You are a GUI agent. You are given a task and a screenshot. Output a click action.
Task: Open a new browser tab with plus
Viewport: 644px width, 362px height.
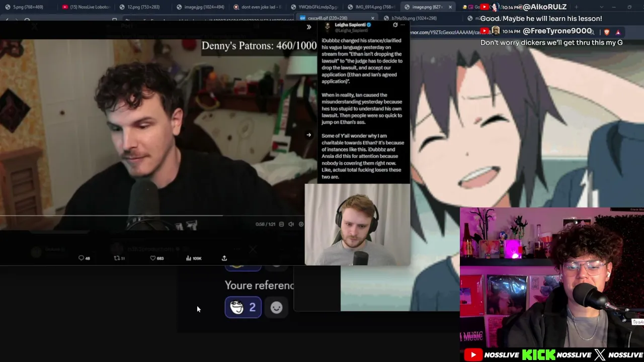point(576,7)
